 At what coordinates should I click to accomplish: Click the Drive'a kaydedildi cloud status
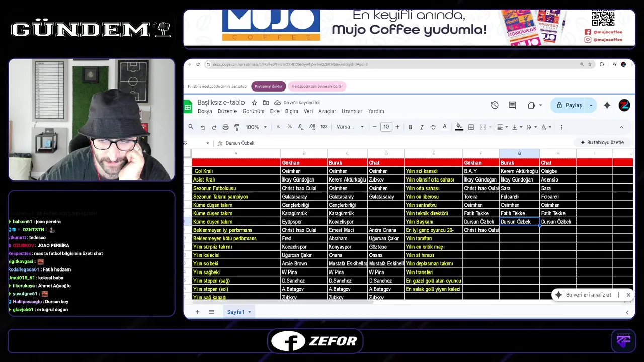[297, 102]
